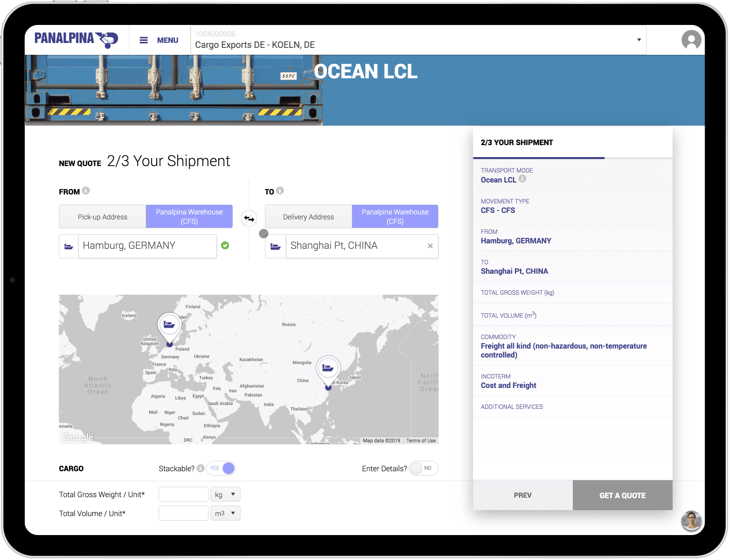The image size is (730, 560).
Task: Open the user profile avatar
Action: click(691, 40)
